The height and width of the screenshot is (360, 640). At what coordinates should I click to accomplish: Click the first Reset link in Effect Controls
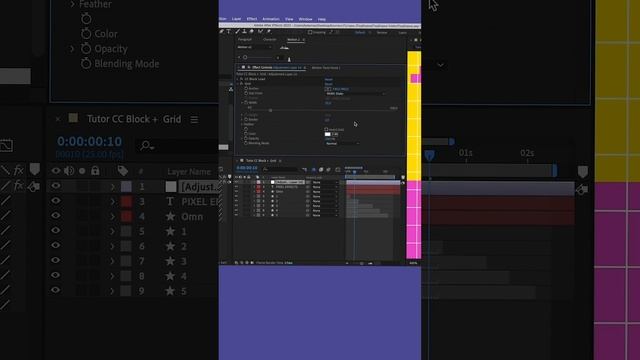[x=329, y=79]
